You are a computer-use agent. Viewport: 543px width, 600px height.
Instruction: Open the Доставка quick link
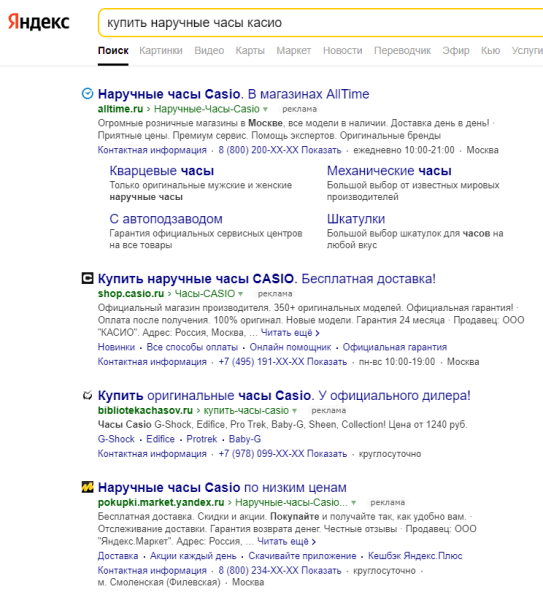click(118, 556)
